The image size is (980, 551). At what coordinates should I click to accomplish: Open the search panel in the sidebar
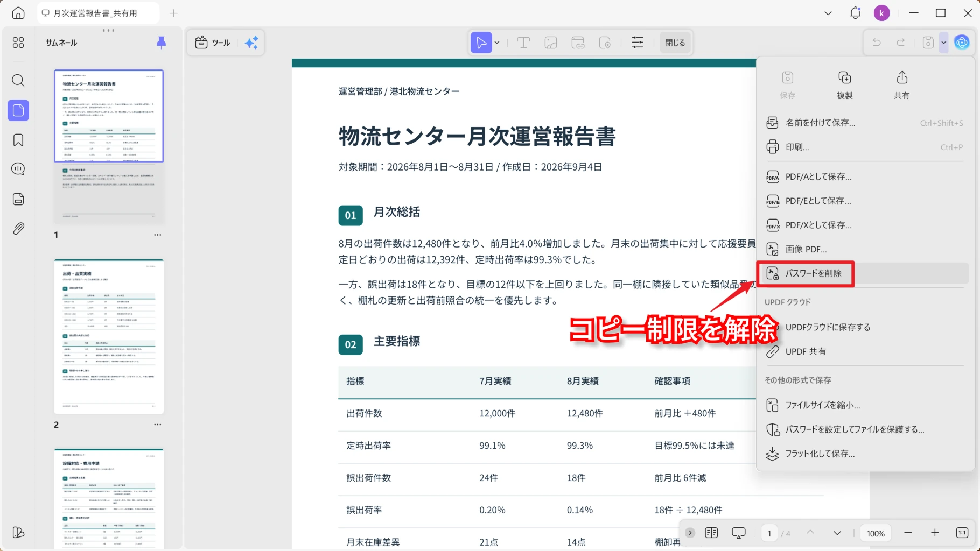[x=18, y=81]
